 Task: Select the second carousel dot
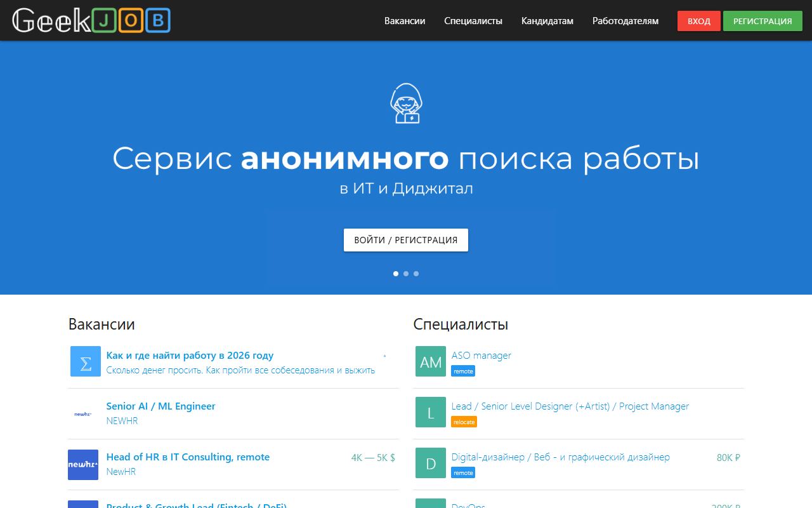[x=406, y=274]
